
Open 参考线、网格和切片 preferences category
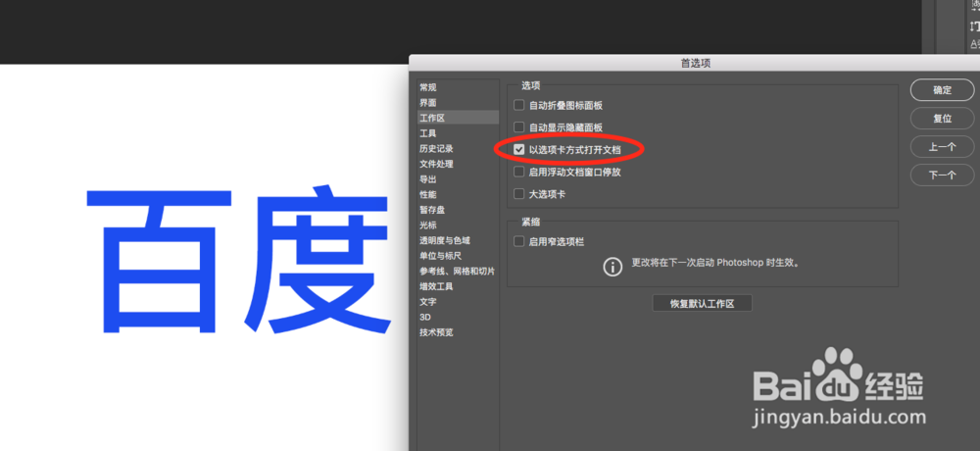[458, 271]
